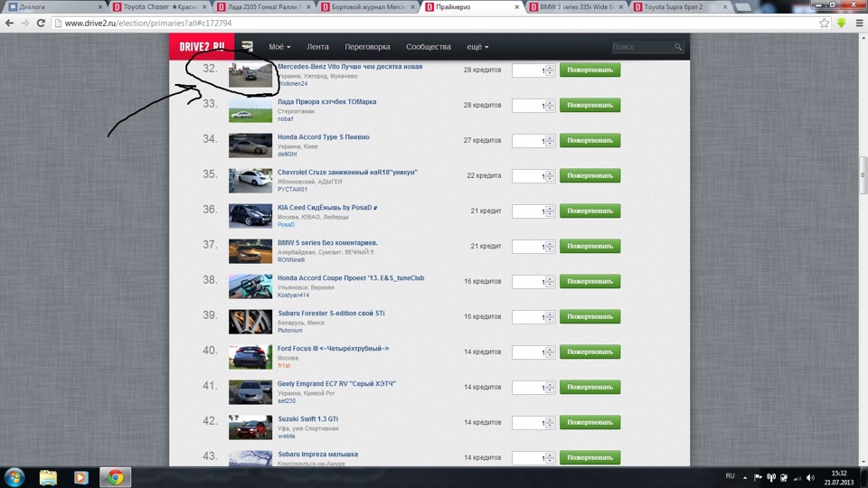Click Пожертвовать for BMW 5 series
868x488 pixels.
[x=590, y=246]
